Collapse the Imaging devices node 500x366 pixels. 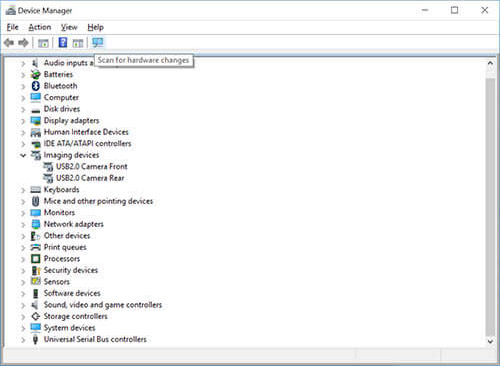(23, 155)
